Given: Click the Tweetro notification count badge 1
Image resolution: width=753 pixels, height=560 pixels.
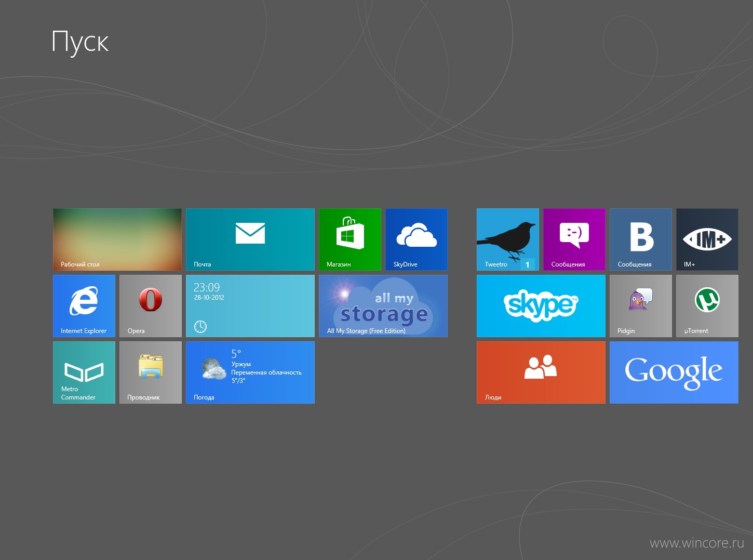Looking at the screenshot, I should 528,264.
